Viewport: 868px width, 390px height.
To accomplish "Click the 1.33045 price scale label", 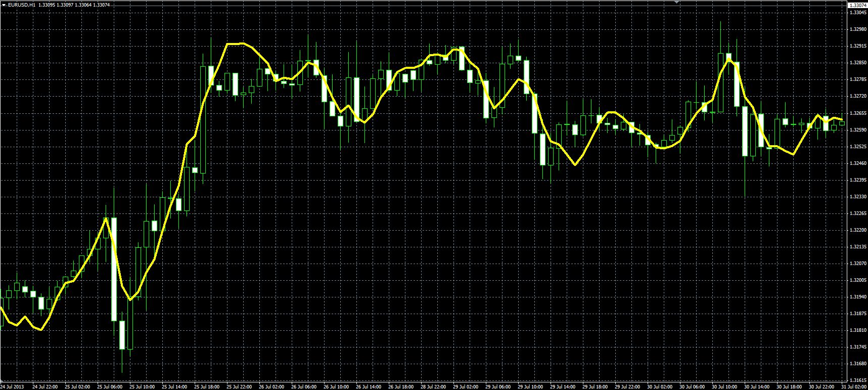I will pyautogui.click(x=857, y=12).
